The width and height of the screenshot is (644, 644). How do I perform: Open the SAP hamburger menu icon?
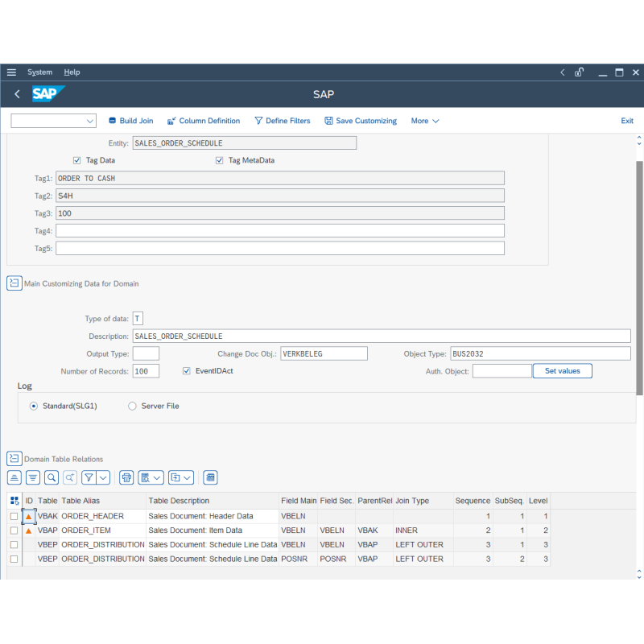11,72
